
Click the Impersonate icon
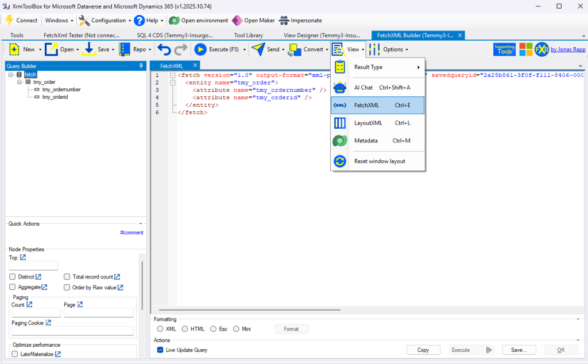[x=284, y=20]
